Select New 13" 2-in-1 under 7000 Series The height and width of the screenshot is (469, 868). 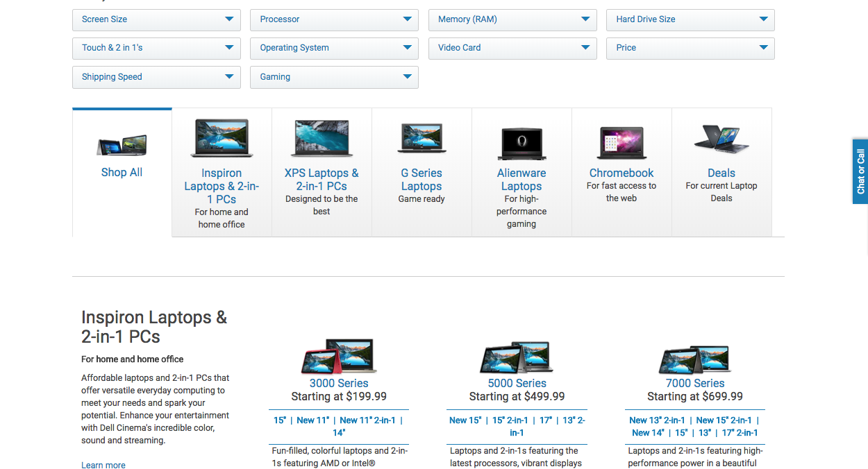coord(657,420)
